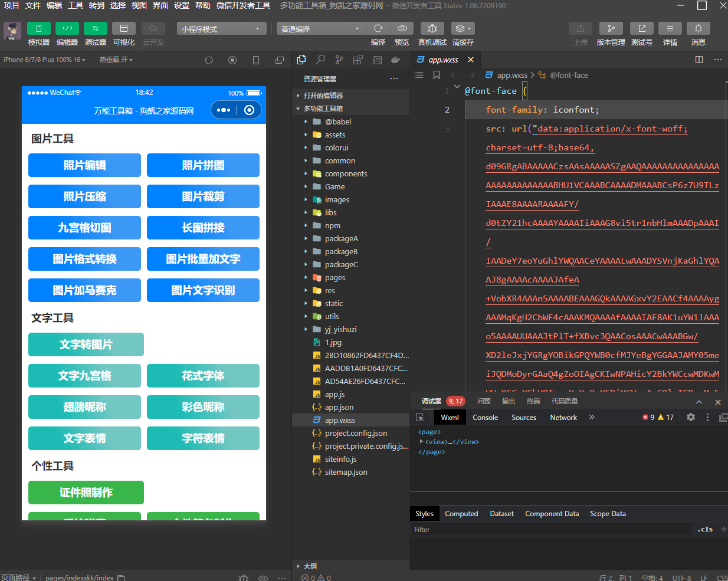728x581 pixels.
Task: Click the compile refresh icon
Action: coord(378,28)
